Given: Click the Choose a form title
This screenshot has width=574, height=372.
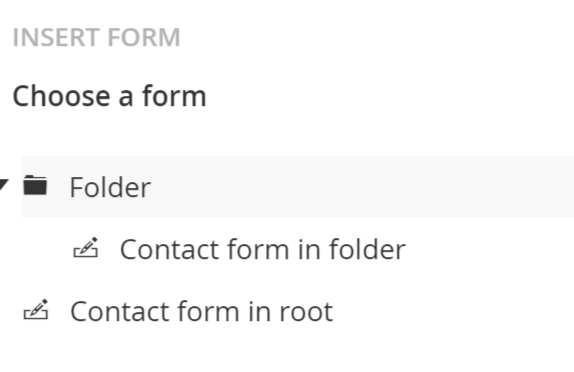Looking at the screenshot, I should [x=109, y=96].
